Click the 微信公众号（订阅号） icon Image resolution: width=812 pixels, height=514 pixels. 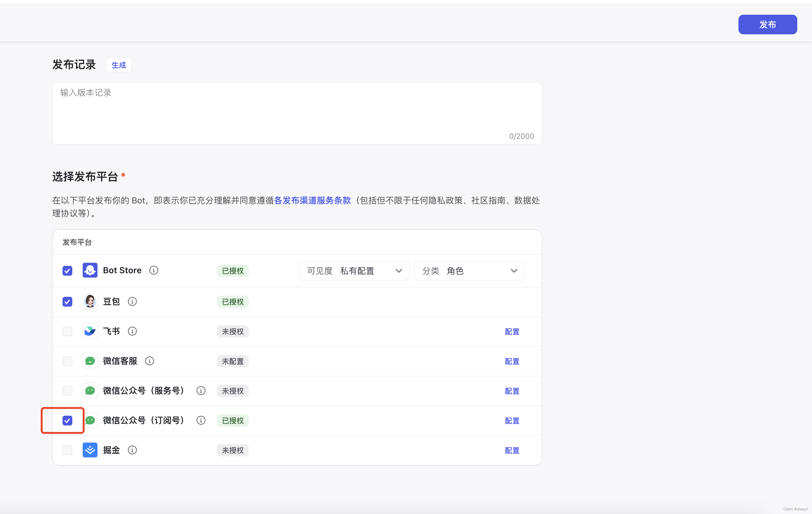click(x=90, y=420)
